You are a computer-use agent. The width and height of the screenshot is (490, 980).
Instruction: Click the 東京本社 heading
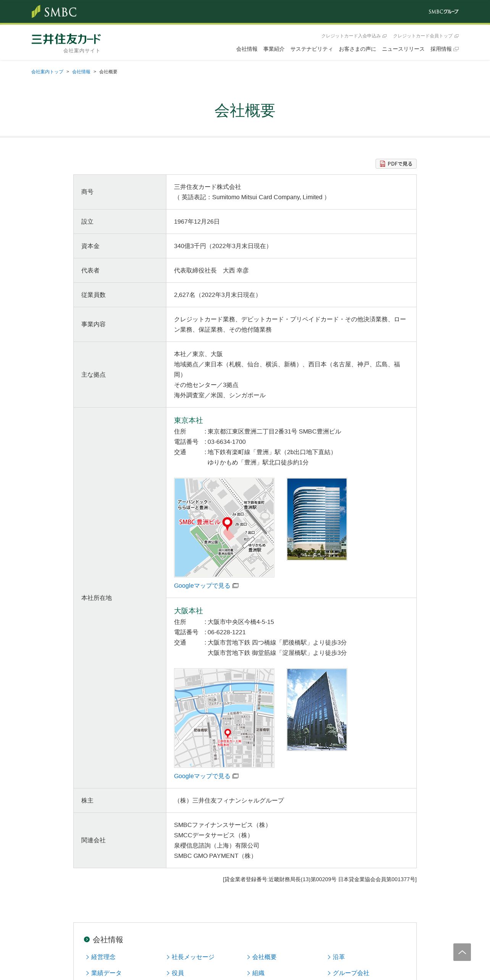click(x=189, y=421)
